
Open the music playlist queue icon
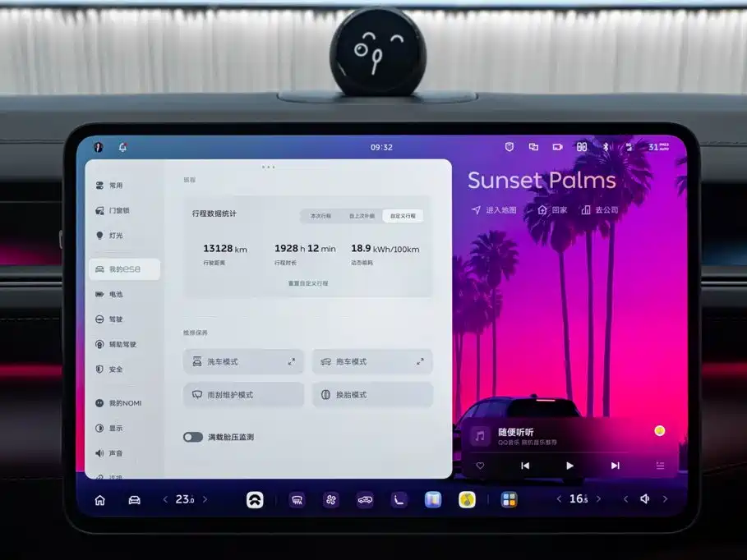[x=660, y=466]
